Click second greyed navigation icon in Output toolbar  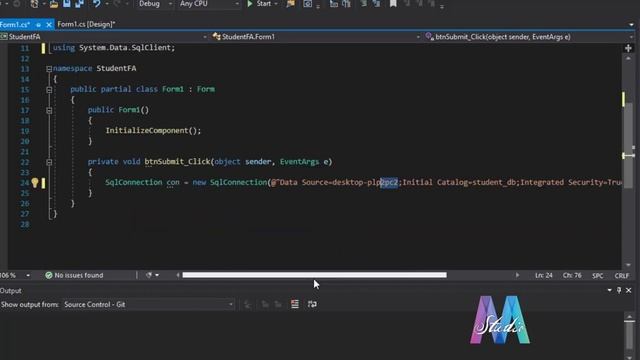[x=265, y=304]
